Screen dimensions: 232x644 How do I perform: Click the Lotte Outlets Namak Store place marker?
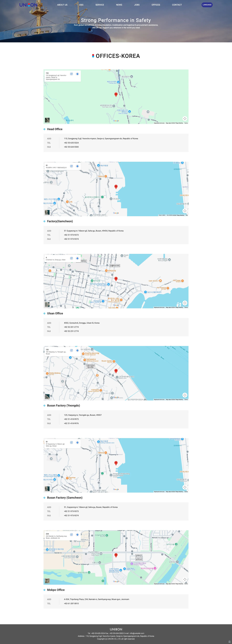tap(121, 570)
